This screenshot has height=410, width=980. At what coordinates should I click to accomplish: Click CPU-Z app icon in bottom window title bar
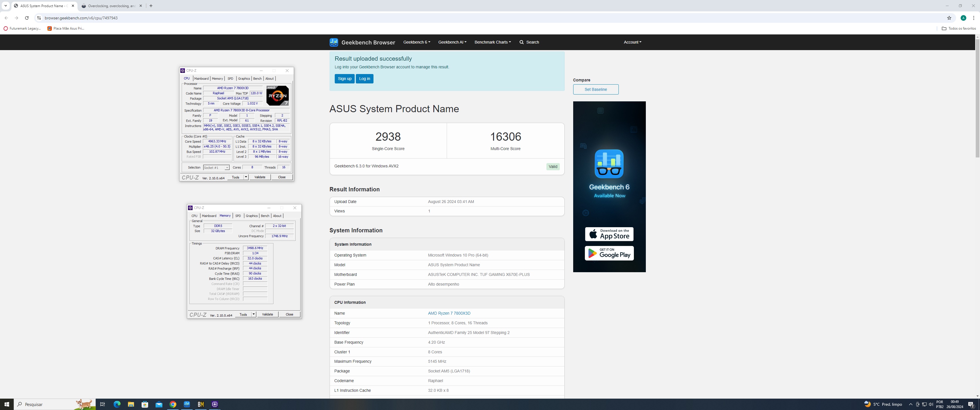[190, 208]
